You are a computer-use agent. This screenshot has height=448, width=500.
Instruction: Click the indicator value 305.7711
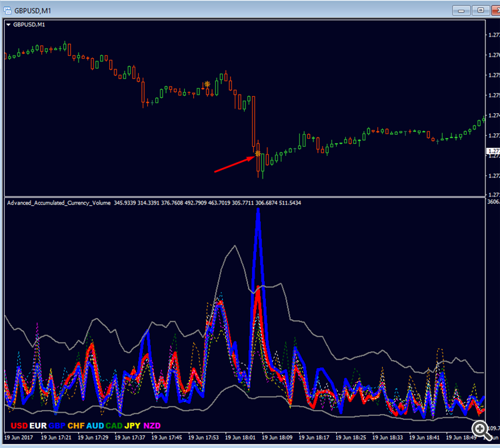[x=243, y=203]
